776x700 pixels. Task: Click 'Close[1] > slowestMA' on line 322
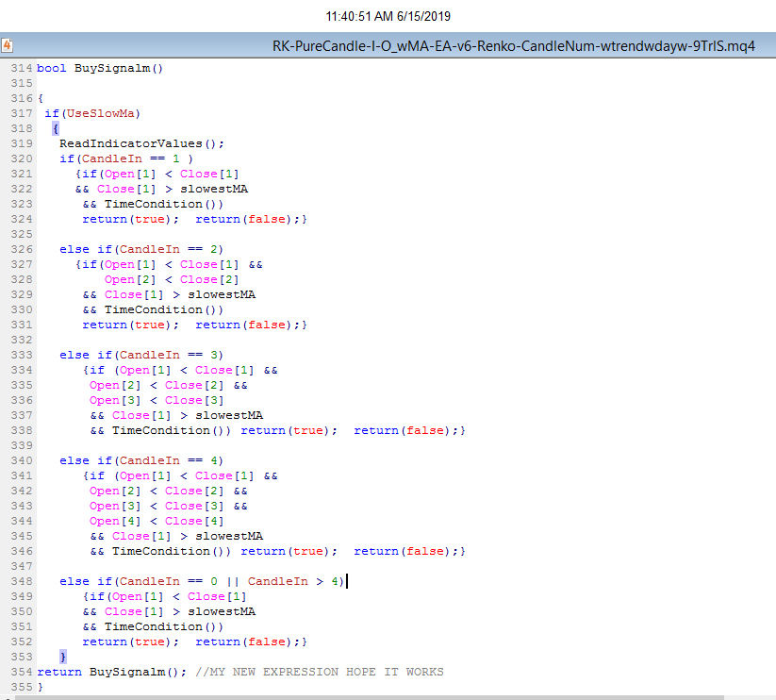click(173, 189)
